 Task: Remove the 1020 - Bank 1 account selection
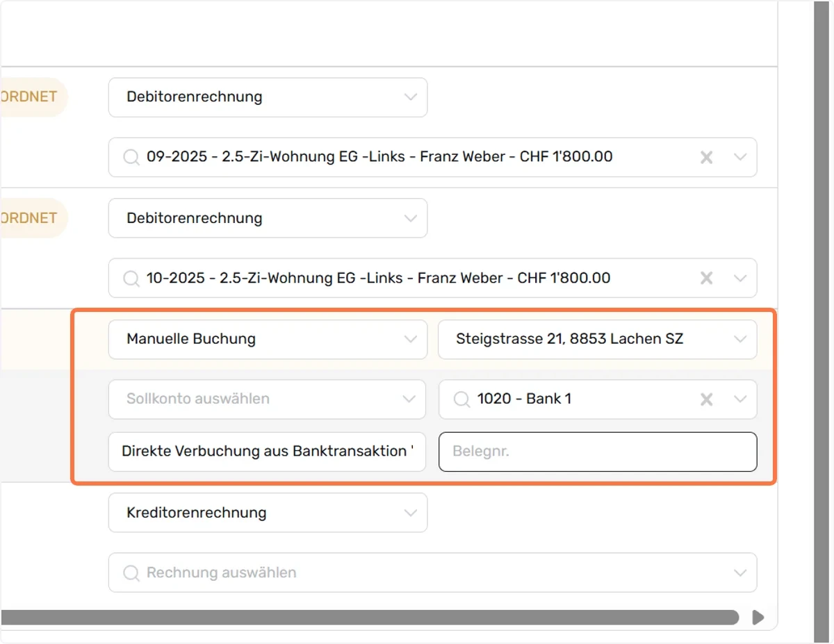[706, 399]
